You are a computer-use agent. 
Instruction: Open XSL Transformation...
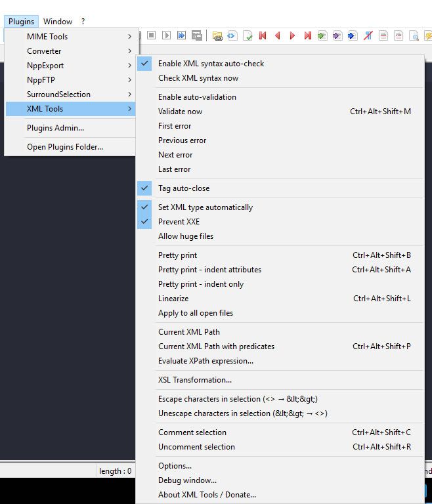[280, 380]
